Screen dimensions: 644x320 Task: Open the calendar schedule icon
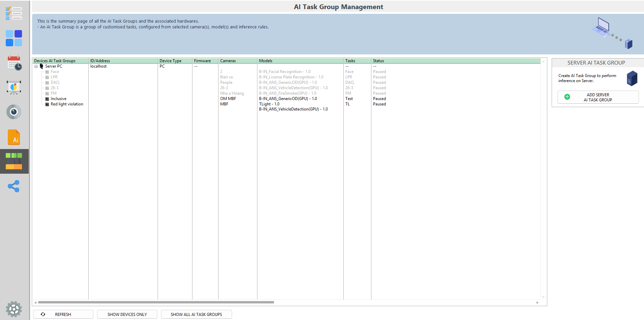click(14, 63)
